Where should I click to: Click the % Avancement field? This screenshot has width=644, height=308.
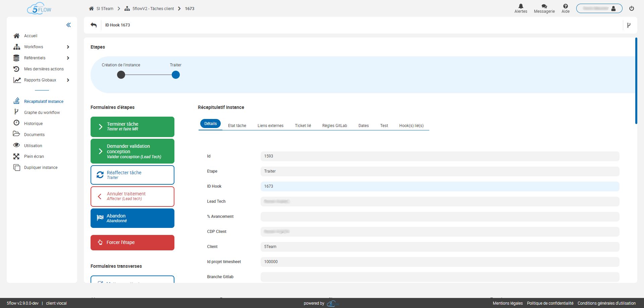coord(440,217)
